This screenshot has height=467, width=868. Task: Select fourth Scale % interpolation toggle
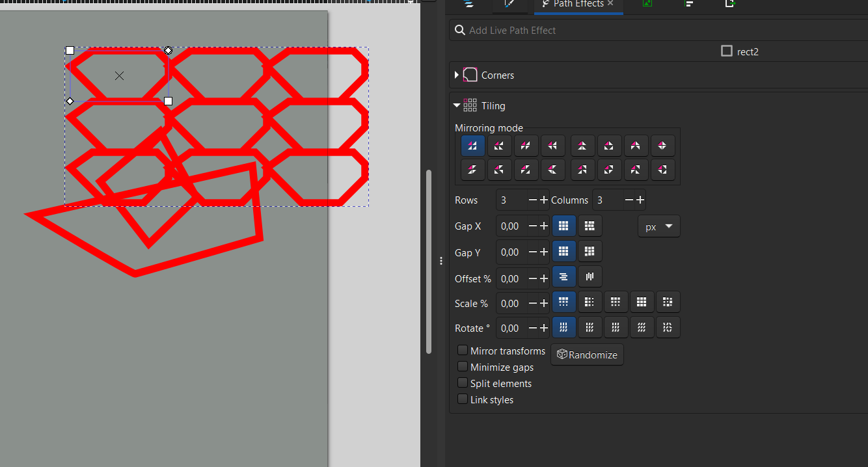(x=642, y=302)
